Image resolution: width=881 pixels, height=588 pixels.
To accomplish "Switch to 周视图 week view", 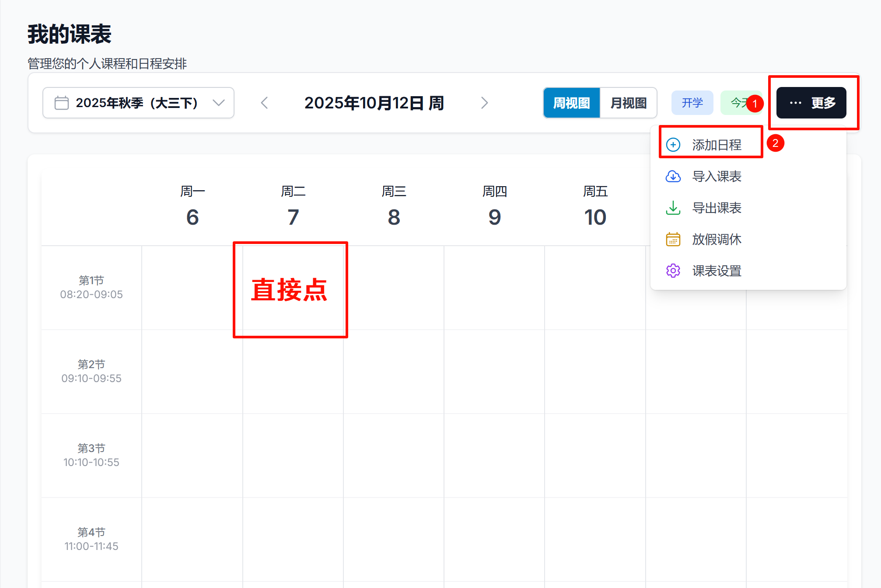I will (x=571, y=103).
